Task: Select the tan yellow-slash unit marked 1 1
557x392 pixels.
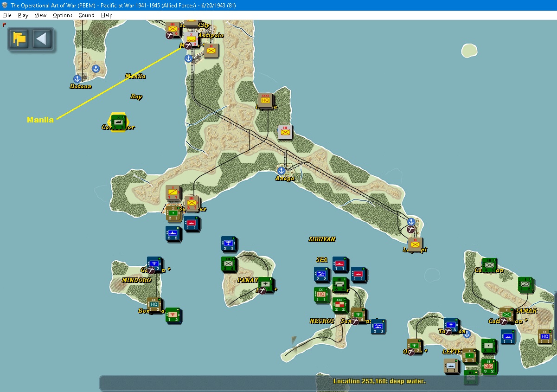Action: click(173, 193)
